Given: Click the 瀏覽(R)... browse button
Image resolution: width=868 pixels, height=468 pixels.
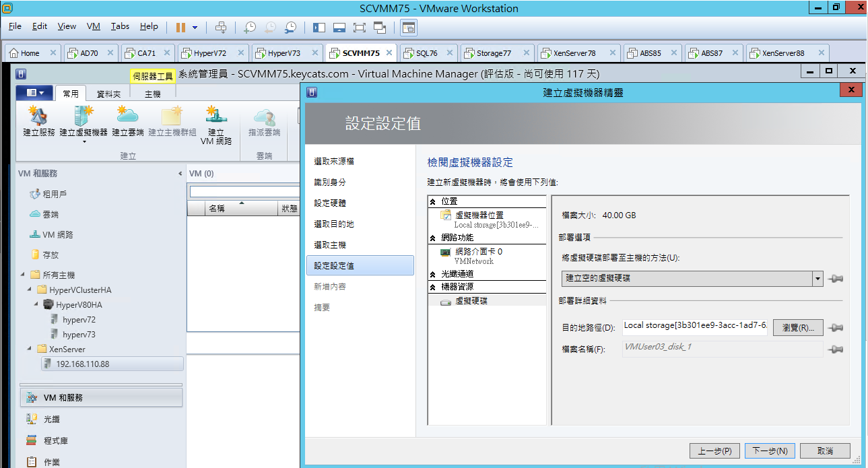Looking at the screenshot, I should point(798,328).
